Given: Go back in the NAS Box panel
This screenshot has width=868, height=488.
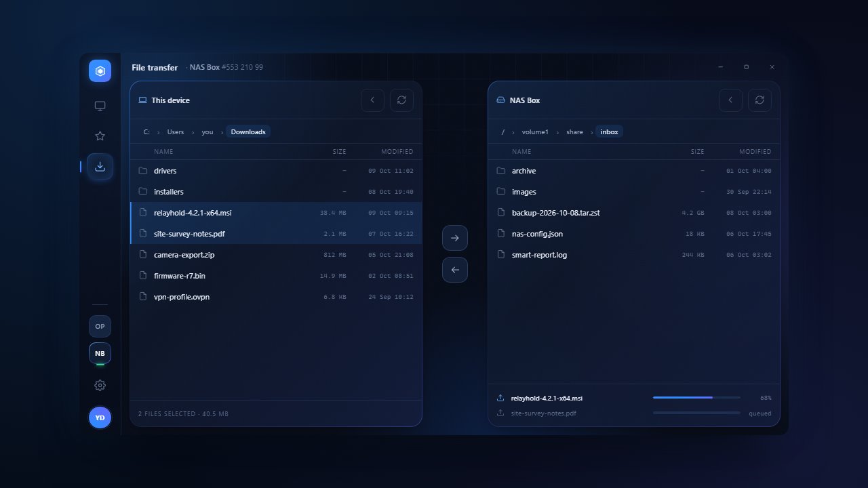Looking at the screenshot, I should coord(730,100).
